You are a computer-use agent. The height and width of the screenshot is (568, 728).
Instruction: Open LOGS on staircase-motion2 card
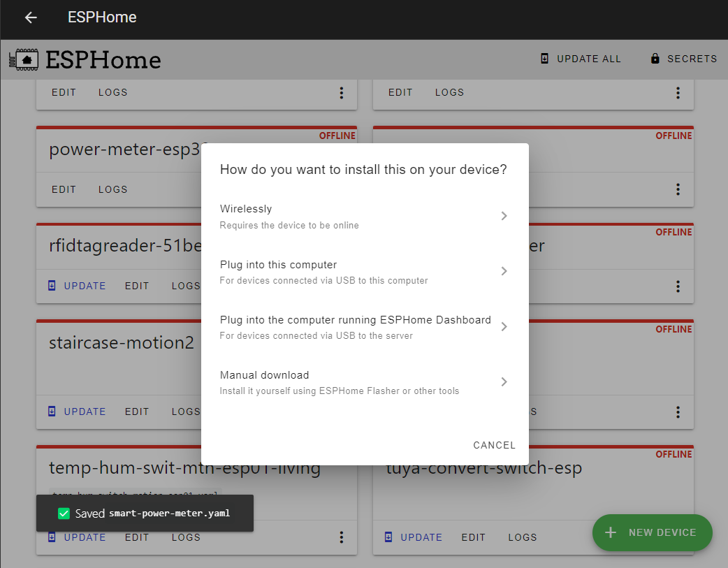186,412
